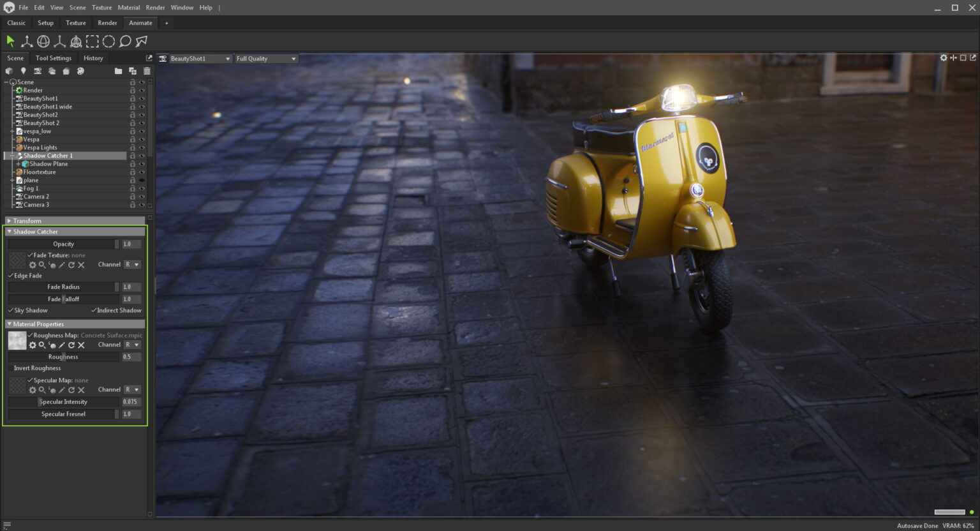Open the Render menu
Screen dimensions: 980x531
[155, 7]
